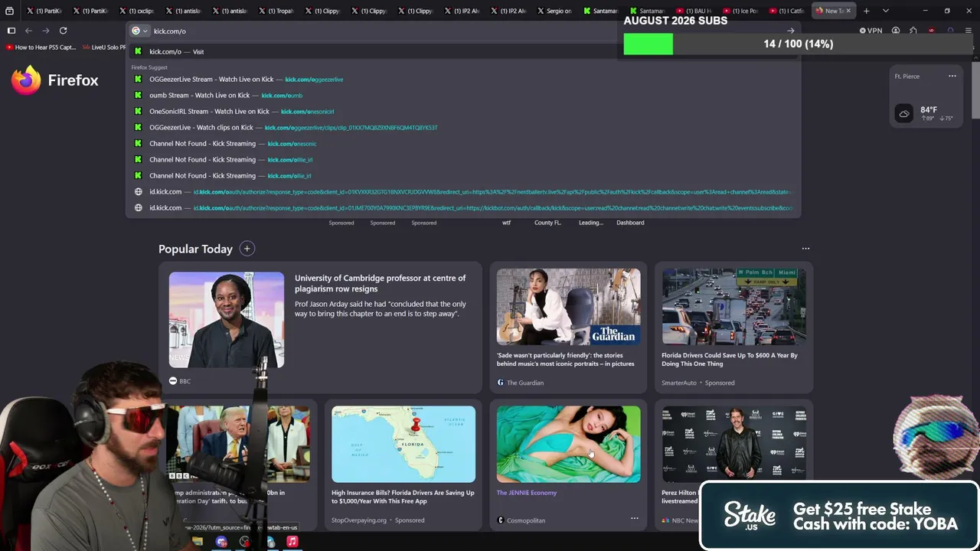The height and width of the screenshot is (551, 980).
Task: Select 'OGGeezerLive - Watch clips on Kick' suggestion
Action: tap(463, 128)
